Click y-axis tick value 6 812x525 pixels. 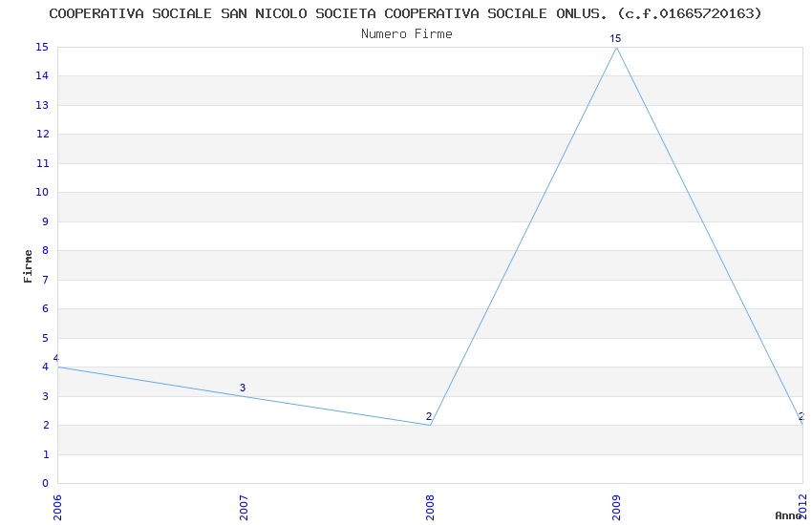pyautogui.click(x=46, y=308)
